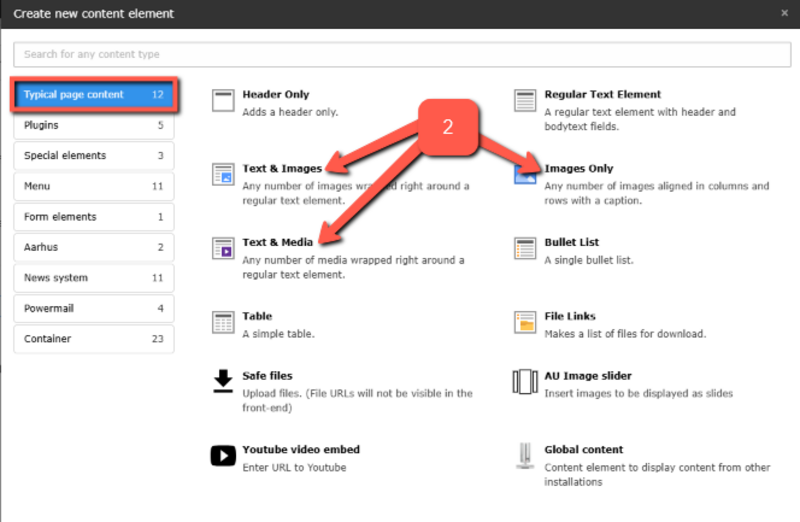
Task: Select the Text & Media icon
Action: [x=222, y=248]
